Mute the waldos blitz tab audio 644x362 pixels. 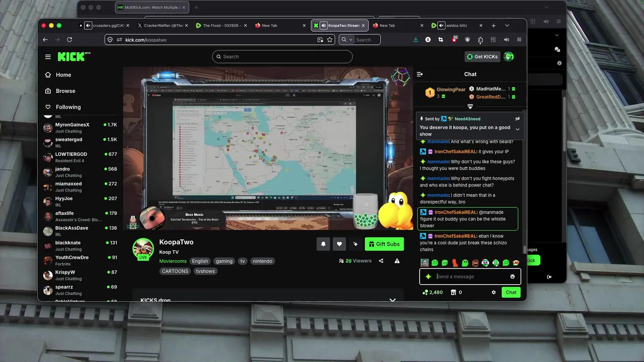(x=441, y=26)
